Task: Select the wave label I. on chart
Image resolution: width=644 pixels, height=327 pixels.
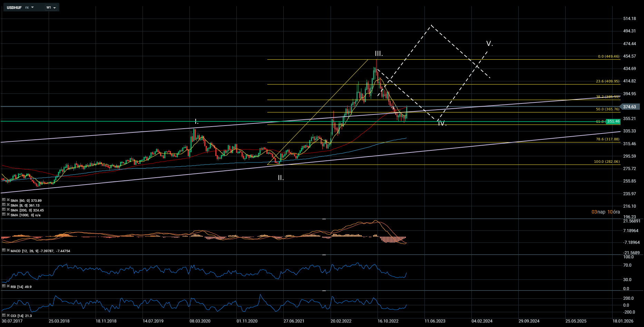Action: (196, 121)
